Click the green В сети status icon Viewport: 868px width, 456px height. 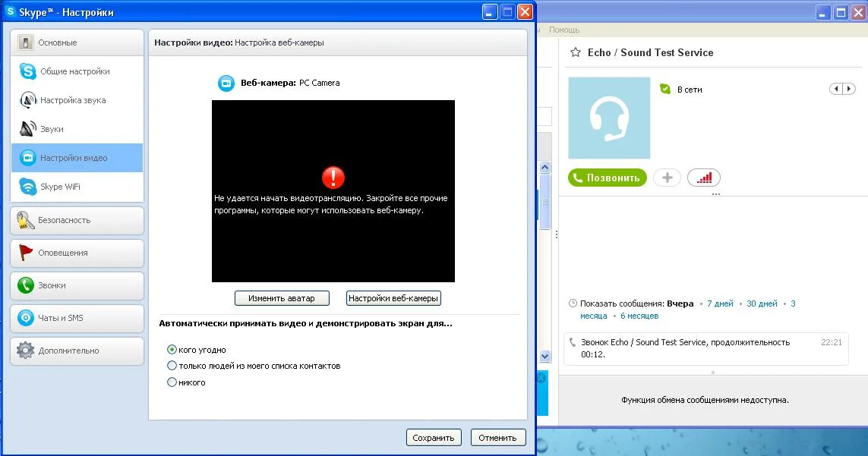[665, 89]
